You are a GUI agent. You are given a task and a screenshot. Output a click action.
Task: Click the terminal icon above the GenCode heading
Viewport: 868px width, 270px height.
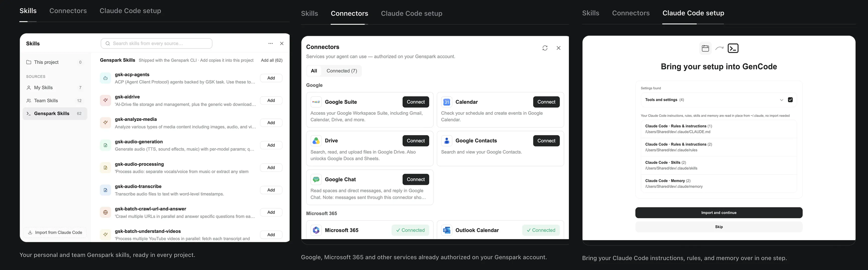(x=733, y=48)
